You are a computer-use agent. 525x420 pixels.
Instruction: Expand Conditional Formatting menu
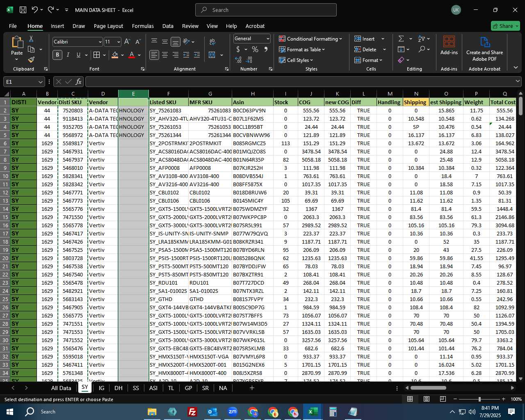click(310, 39)
